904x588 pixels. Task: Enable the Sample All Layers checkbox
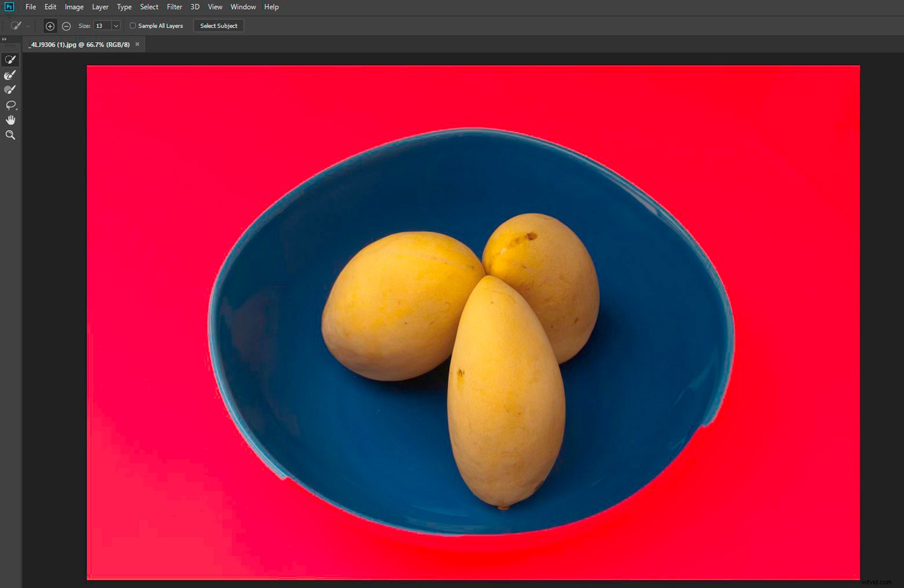coord(133,26)
